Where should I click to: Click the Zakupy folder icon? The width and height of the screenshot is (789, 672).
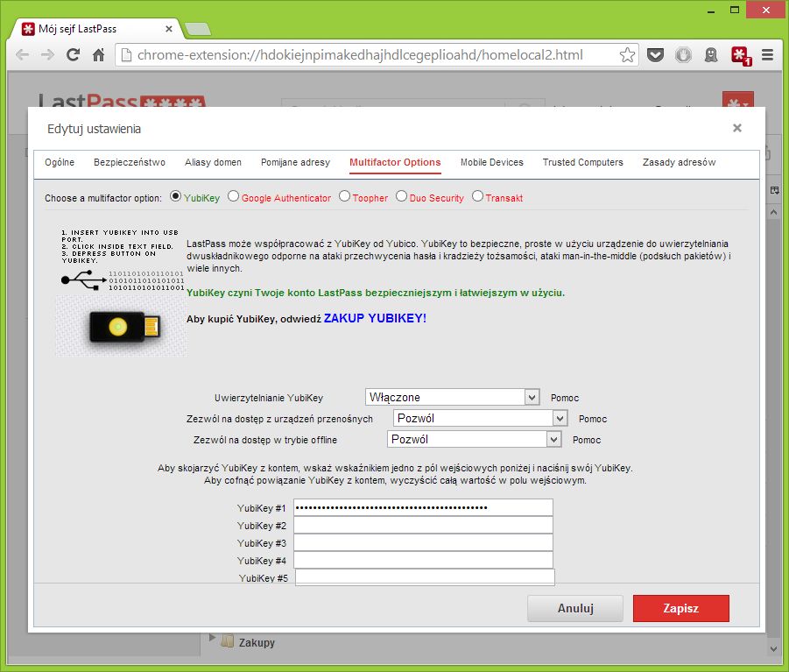[x=228, y=640]
